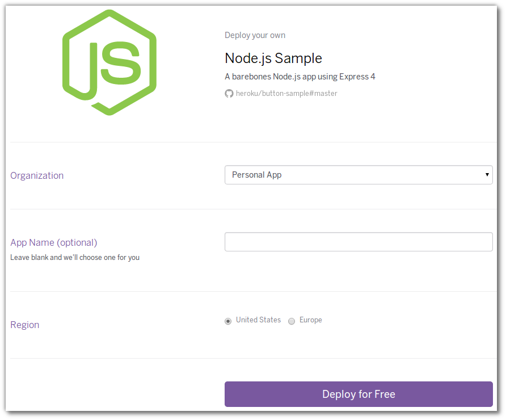The image size is (506, 420).
Task: Click the green Node.js hexagon logo
Action: [x=109, y=62]
